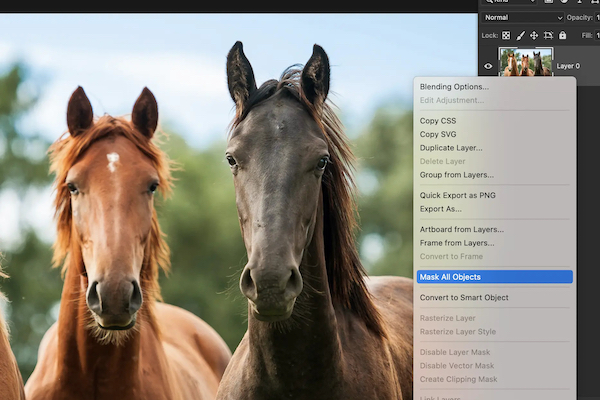Select Duplicate Layer menu entry

(x=451, y=148)
